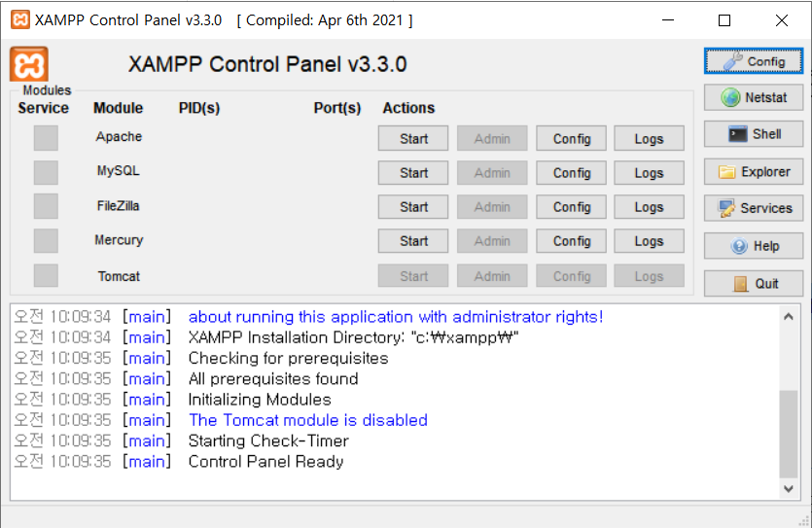Image resolution: width=812 pixels, height=528 pixels.
Task: Click the FileZilla module label
Action: (x=118, y=205)
